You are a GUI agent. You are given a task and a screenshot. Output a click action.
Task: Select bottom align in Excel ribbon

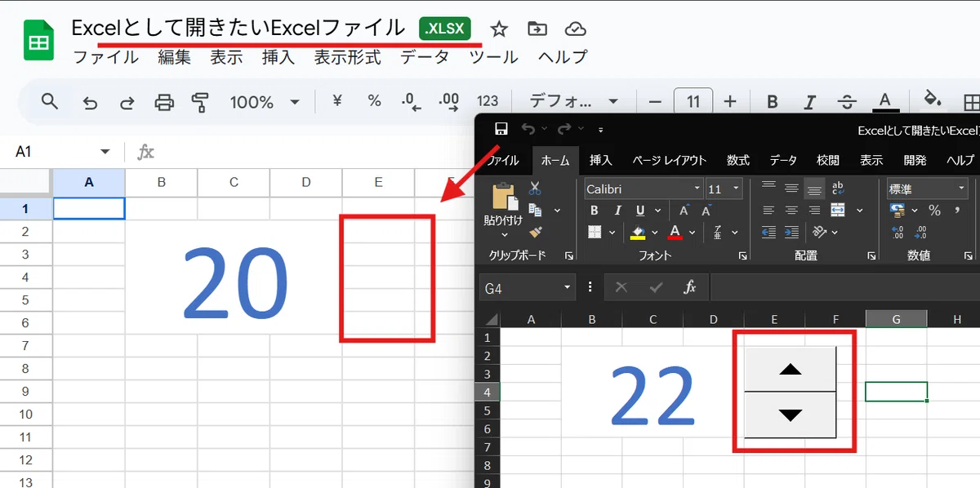click(814, 189)
